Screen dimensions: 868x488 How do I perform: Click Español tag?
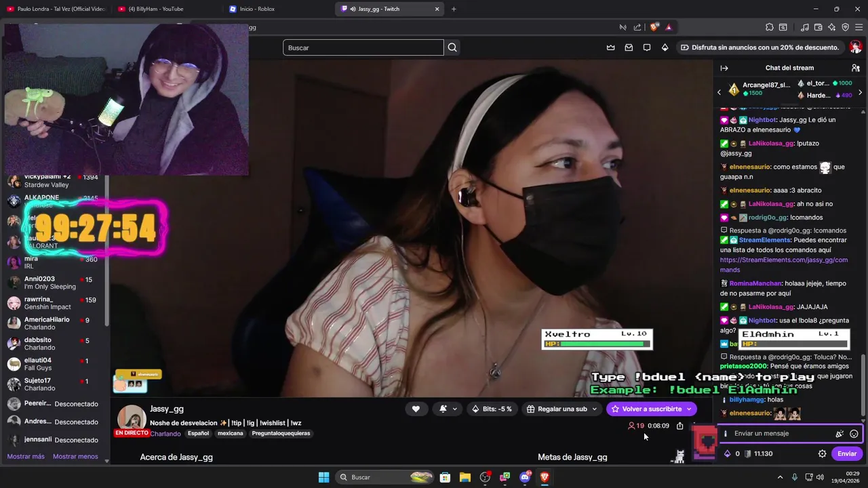tap(198, 433)
